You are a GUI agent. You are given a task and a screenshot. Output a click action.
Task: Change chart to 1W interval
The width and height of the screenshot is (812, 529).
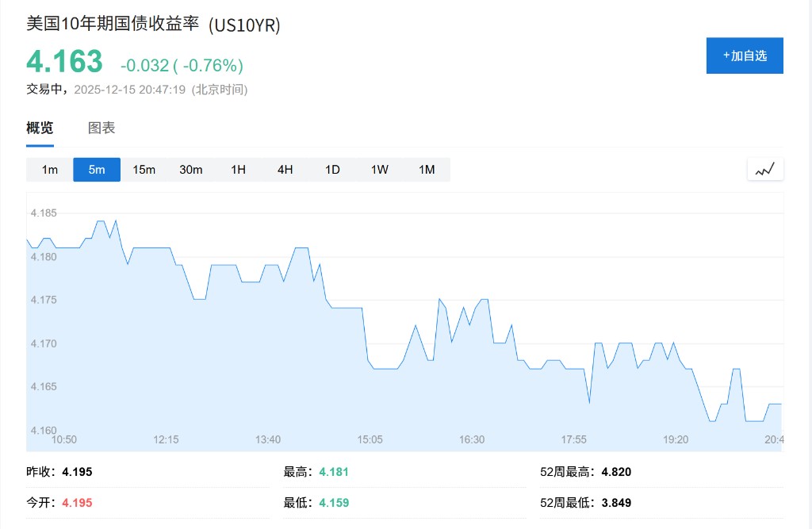[380, 170]
